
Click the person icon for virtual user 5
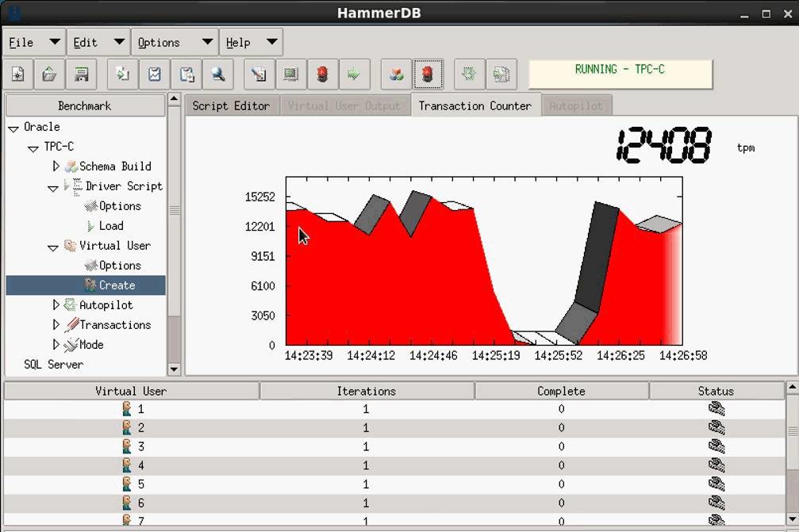click(127, 484)
